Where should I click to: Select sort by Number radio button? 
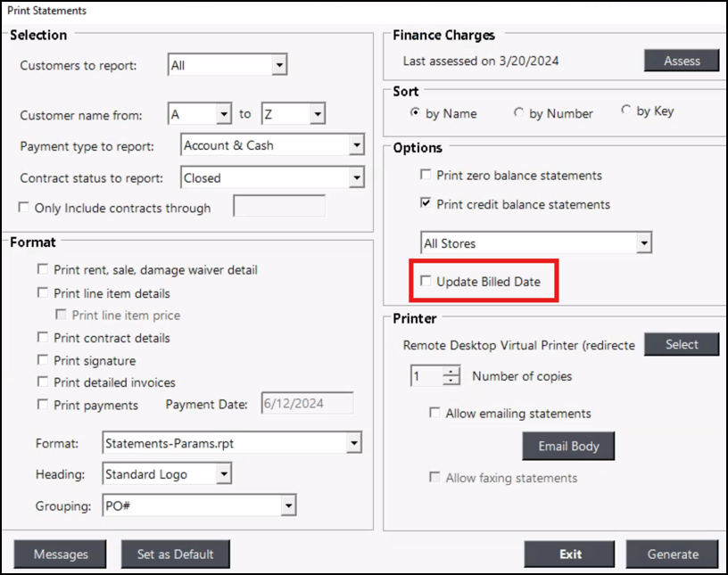coord(518,113)
